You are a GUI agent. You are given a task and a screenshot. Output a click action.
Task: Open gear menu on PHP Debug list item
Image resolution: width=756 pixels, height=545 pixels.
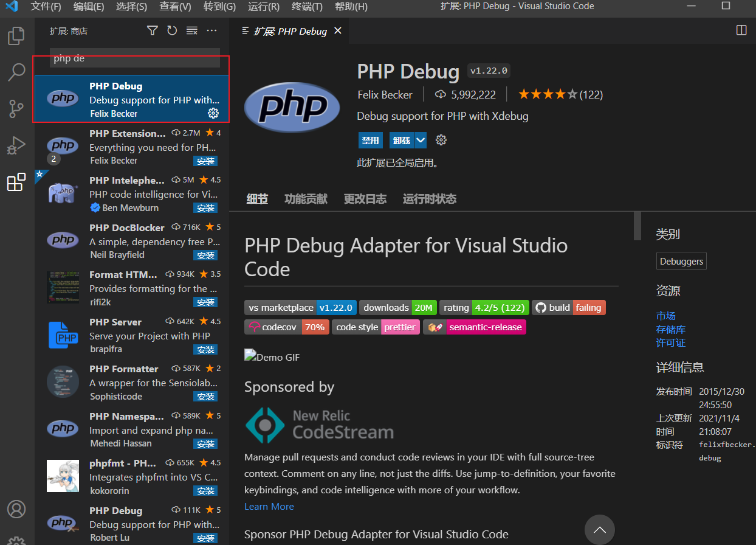(x=213, y=113)
